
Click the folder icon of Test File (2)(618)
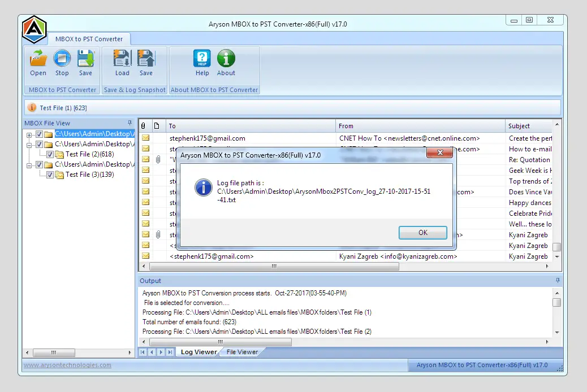click(x=59, y=154)
